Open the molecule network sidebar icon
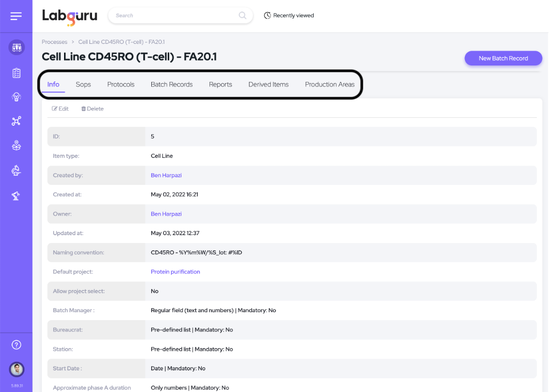The width and height of the screenshot is (549, 392). point(16,122)
